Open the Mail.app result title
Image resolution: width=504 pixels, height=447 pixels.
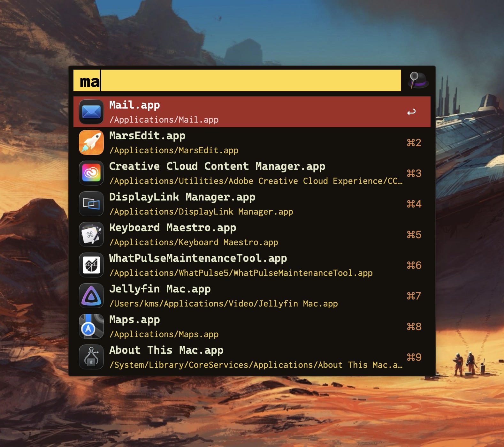coord(134,105)
